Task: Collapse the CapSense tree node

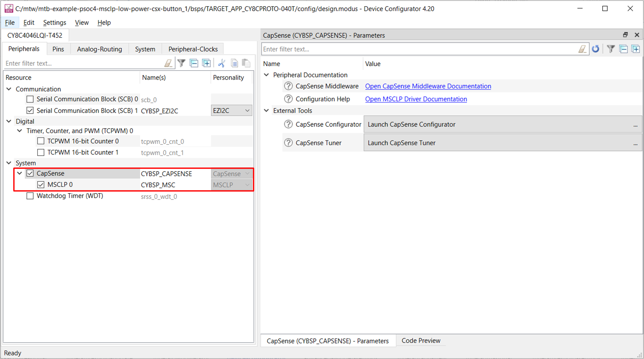Action: 20,173
